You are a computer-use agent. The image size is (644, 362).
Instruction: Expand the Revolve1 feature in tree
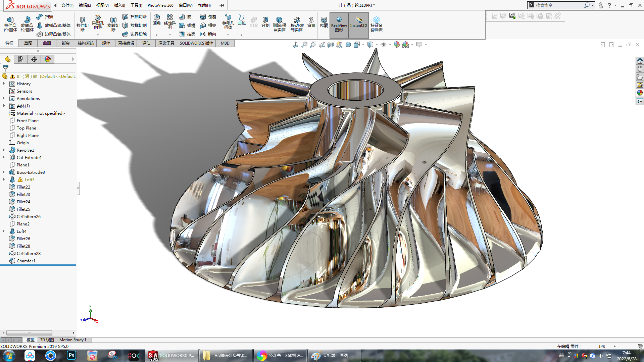coord(4,150)
